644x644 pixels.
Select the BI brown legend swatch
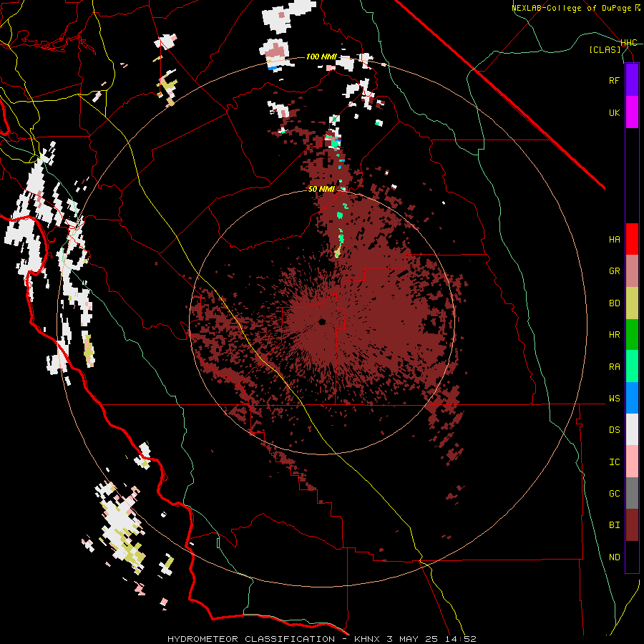632,525
